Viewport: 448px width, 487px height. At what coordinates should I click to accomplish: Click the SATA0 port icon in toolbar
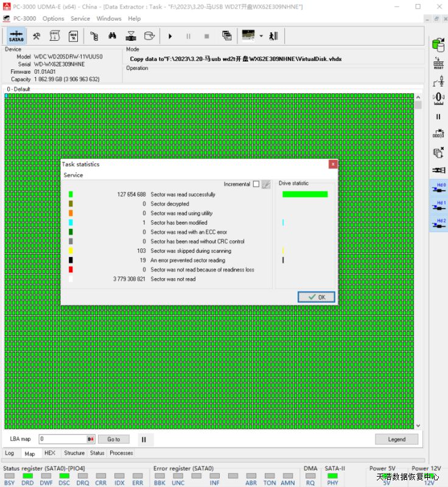15,36
